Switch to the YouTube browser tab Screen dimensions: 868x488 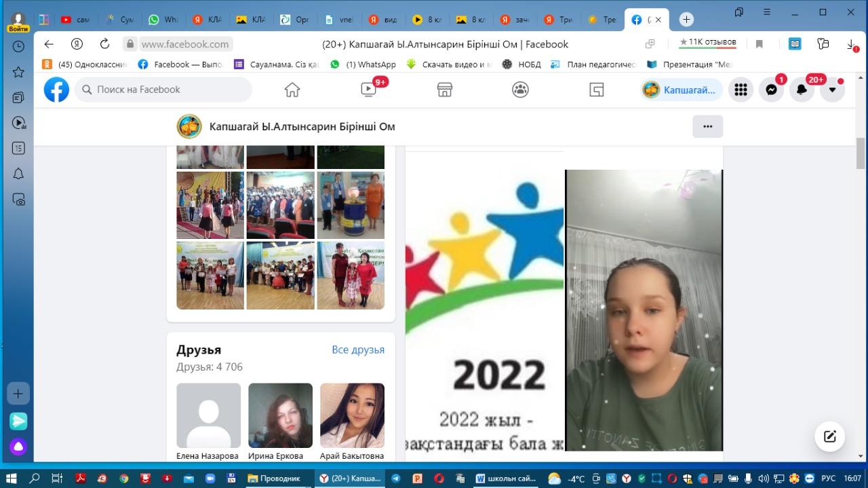(x=75, y=20)
